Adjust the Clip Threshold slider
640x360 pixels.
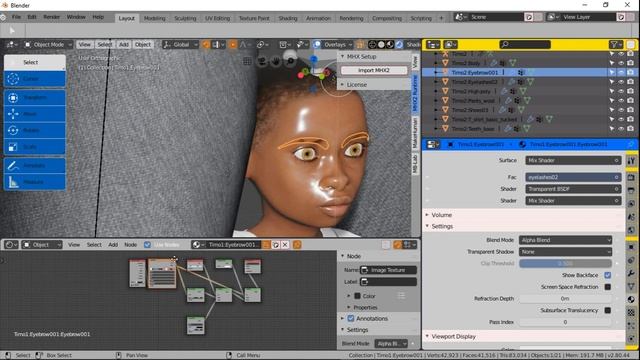point(565,264)
